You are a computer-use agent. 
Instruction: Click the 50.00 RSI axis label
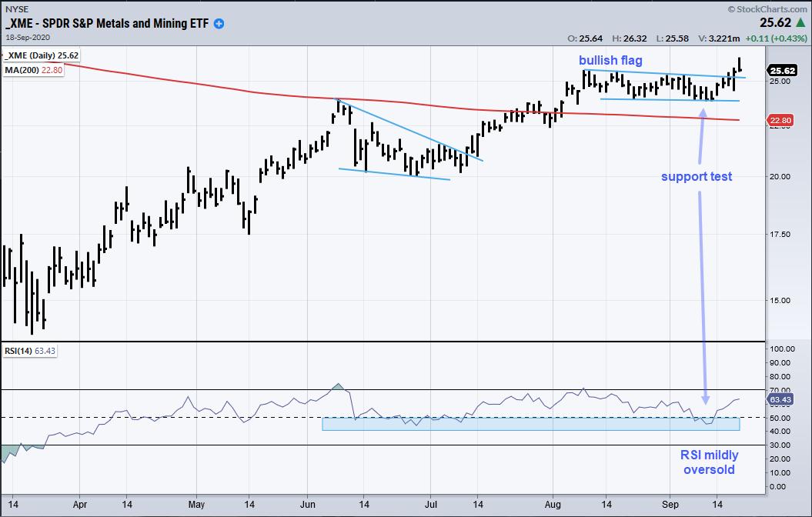780,419
